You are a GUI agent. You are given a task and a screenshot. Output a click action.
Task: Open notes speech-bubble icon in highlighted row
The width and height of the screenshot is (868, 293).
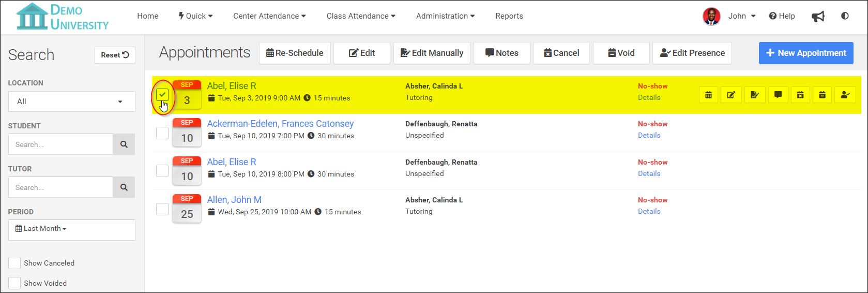point(778,95)
